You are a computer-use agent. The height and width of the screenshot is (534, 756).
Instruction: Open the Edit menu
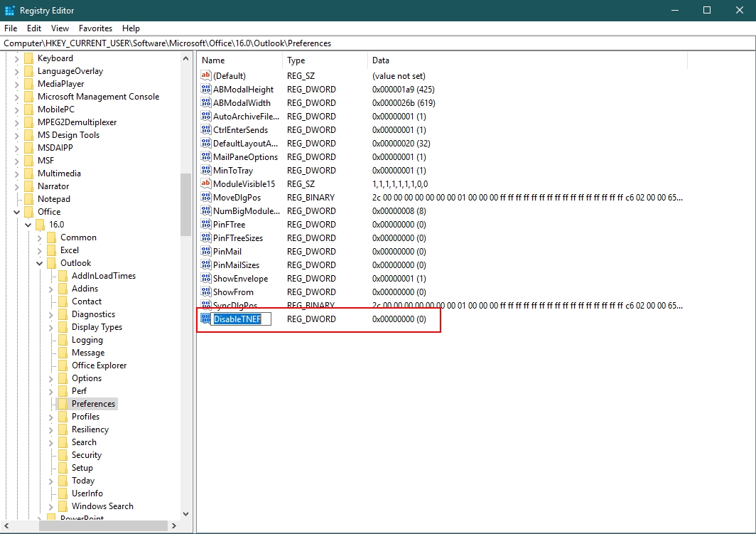(x=34, y=28)
